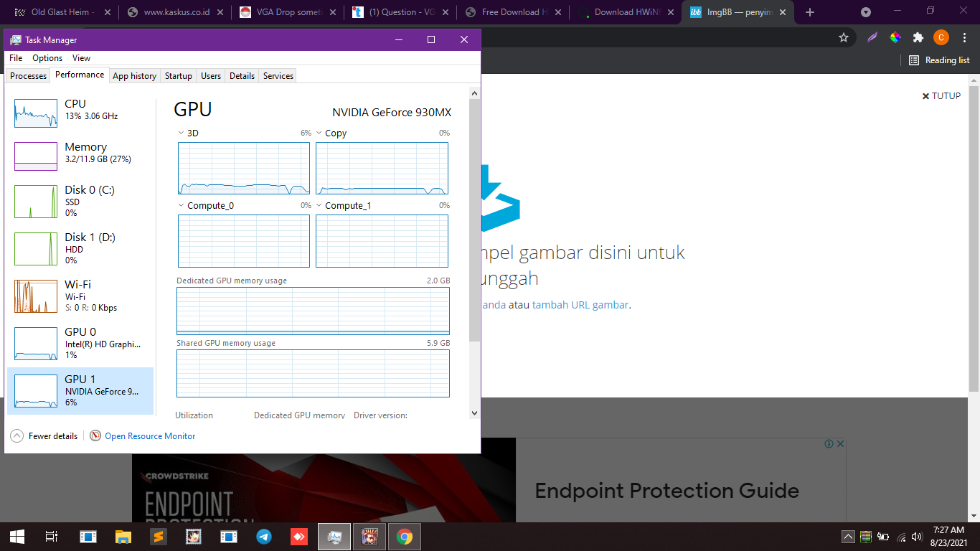Collapse Task Manager with Fewer details
This screenshot has width=980, height=551.
(x=44, y=436)
